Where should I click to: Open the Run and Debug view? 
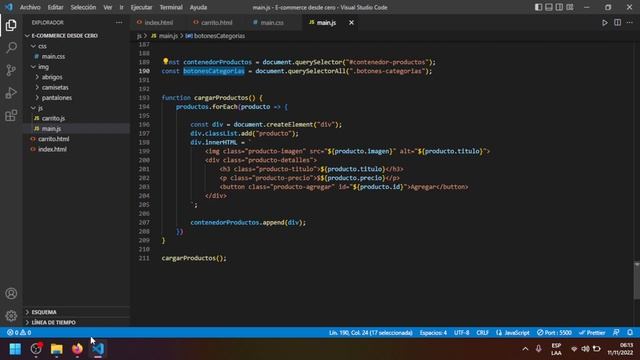[11, 93]
